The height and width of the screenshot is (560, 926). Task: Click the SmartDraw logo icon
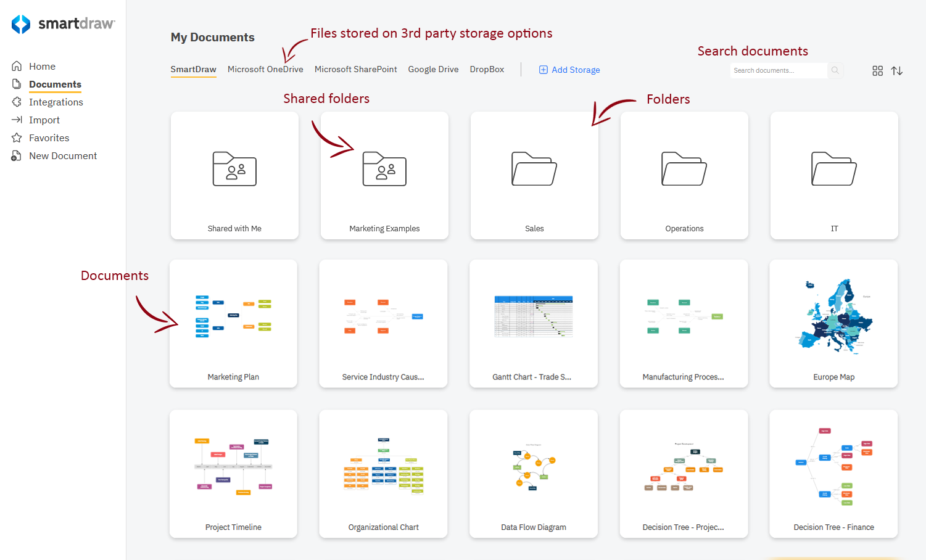[21, 24]
